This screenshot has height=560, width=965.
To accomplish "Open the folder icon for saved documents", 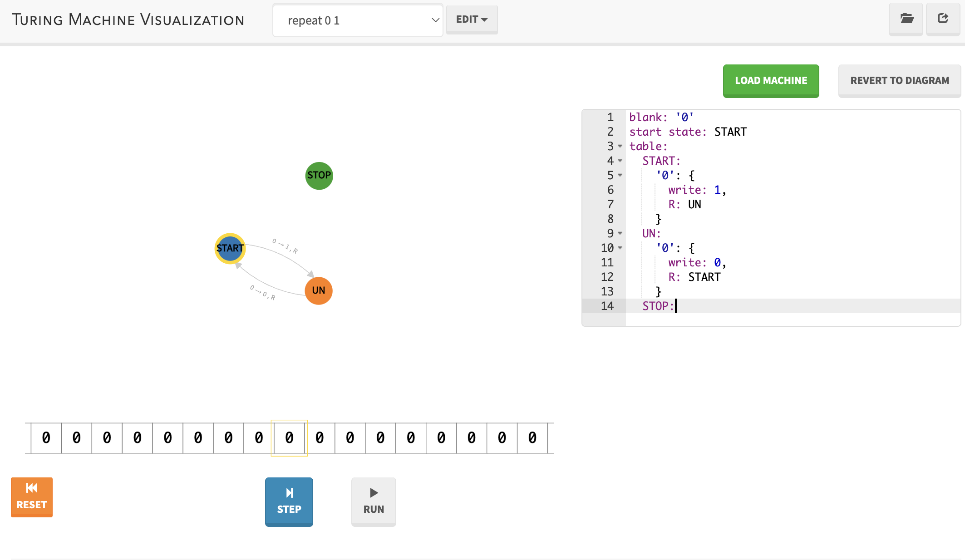I will point(906,19).
